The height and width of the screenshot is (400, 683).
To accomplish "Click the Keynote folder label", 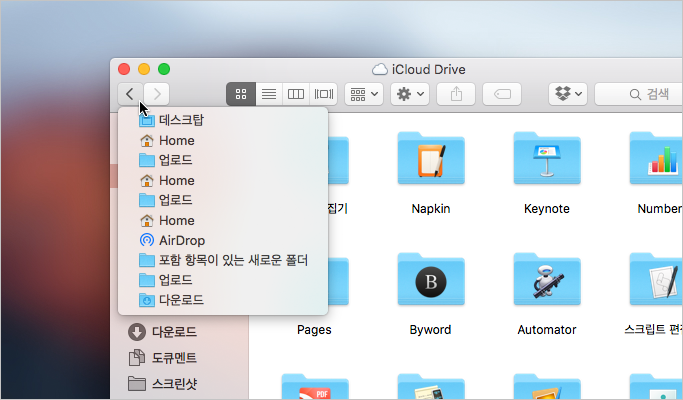I will tap(547, 209).
